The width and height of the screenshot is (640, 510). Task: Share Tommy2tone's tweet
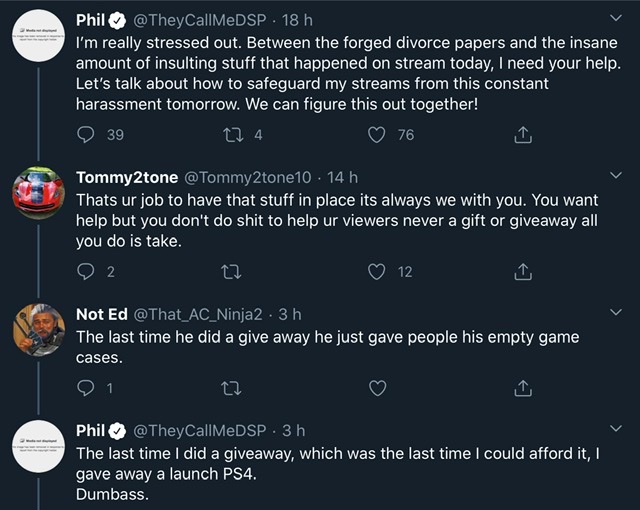tap(523, 272)
